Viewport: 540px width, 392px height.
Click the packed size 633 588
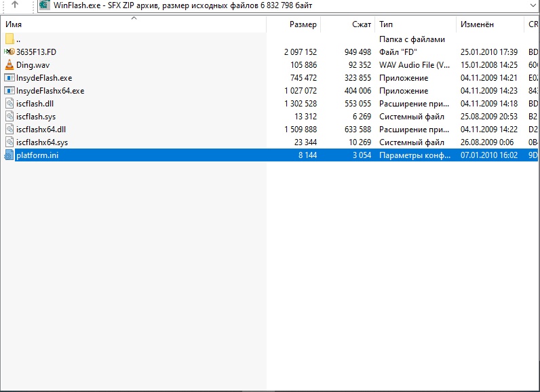pyautogui.click(x=358, y=130)
